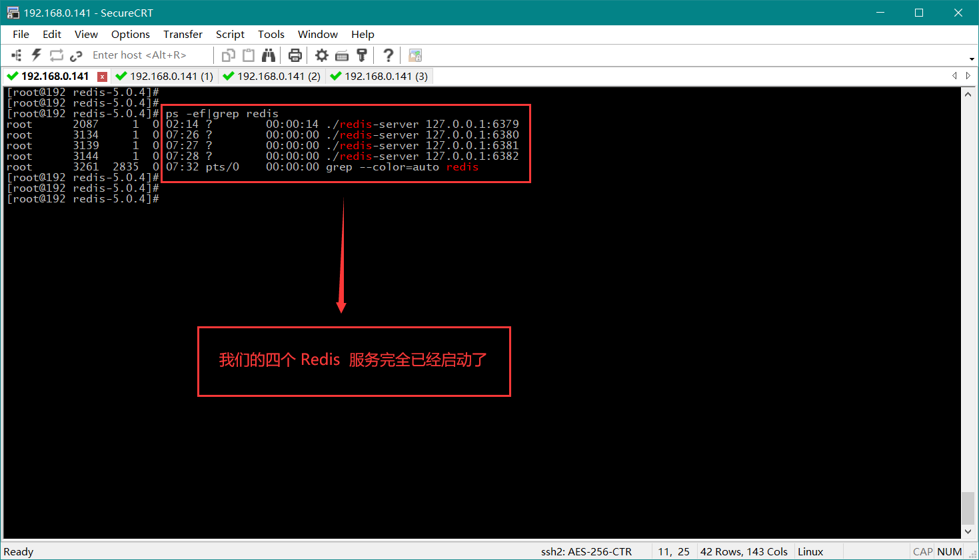The width and height of the screenshot is (979, 560).
Task: Click the key-shaped toolbar icon
Action: [x=362, y=55]
